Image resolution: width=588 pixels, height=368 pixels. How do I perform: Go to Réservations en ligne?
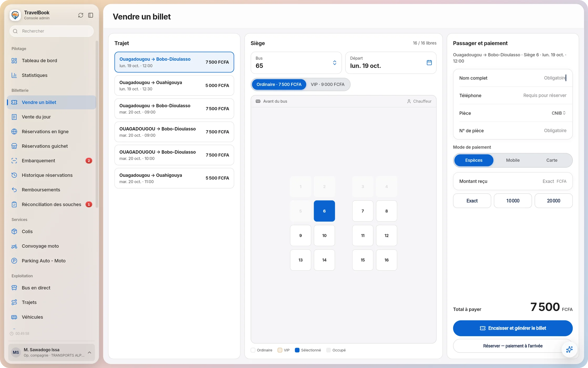tap(51, 131)
